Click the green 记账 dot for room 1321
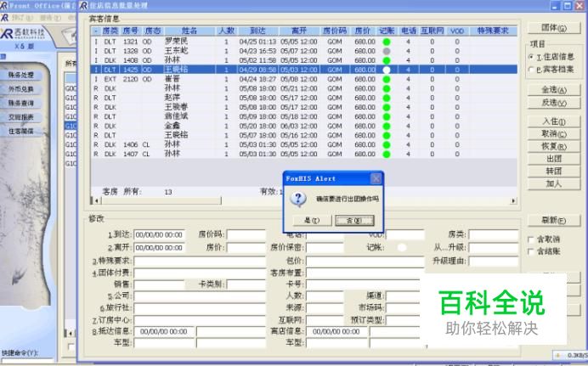Viewport: 588px width, 366px height. pos(387,42)
